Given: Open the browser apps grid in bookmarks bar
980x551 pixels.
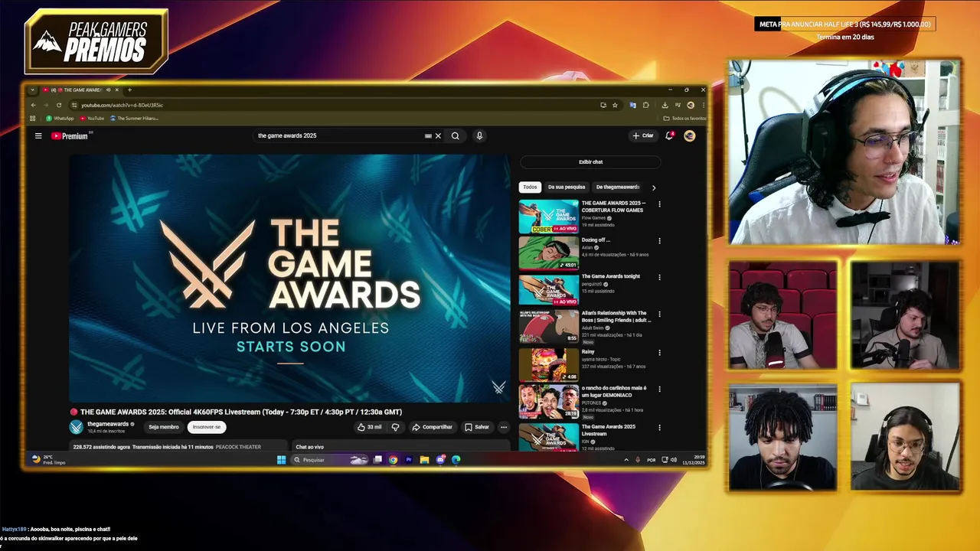Looking at the screenshot, I should [32, 118].
